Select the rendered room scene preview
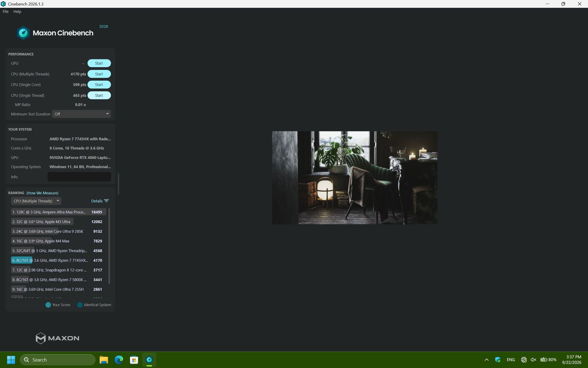 355,178
